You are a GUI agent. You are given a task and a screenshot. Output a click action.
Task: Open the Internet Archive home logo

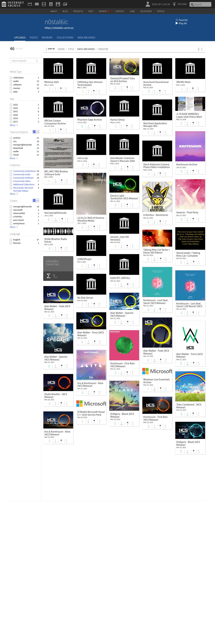pyautogui.click(x=13, y=4)
